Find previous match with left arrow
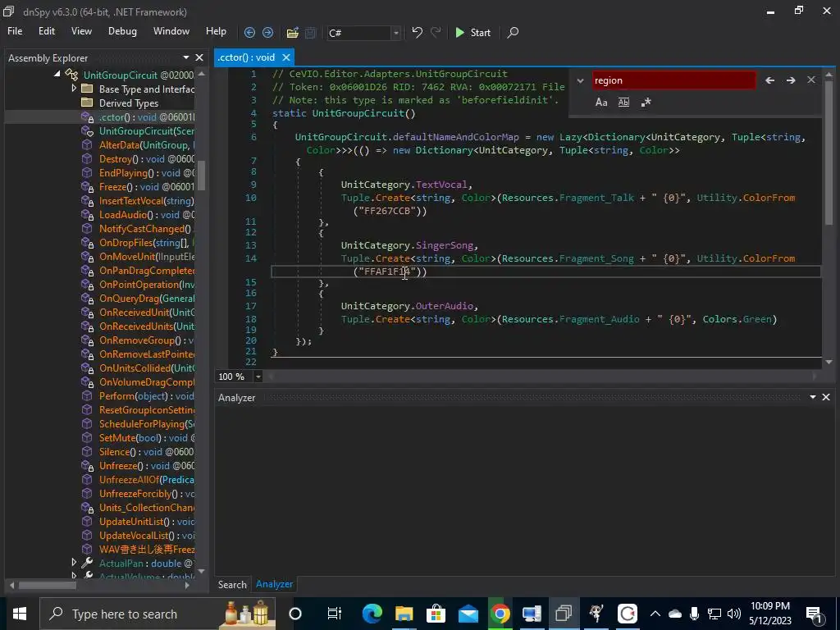 tap(769, 80)
